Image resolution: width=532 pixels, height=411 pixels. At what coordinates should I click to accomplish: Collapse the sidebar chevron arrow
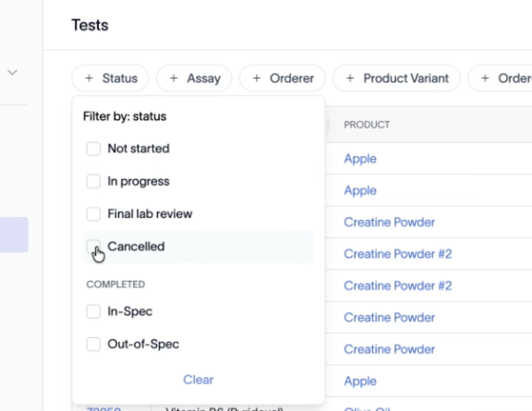12,72
